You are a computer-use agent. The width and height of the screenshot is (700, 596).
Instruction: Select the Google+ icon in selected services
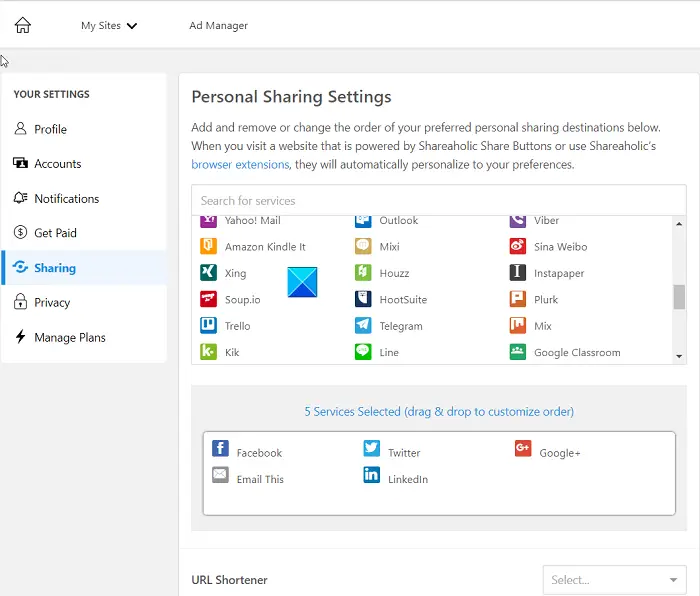tap(523, 448)
